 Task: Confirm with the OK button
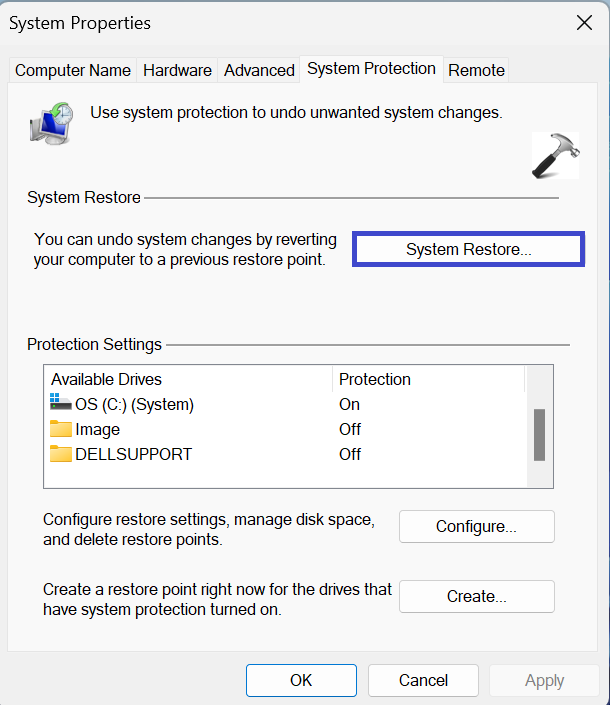click(x=301, y=680)
